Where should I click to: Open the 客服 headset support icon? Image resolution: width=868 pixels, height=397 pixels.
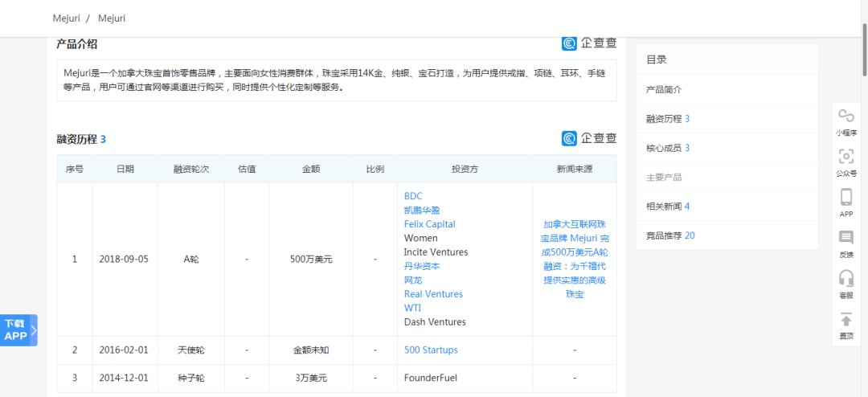pos(845,279)
